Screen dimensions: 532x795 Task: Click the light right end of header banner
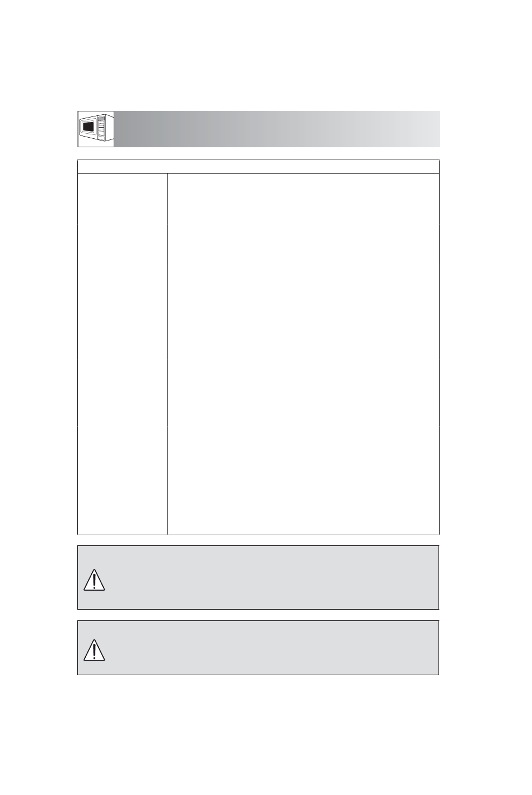tap(426, 129)
